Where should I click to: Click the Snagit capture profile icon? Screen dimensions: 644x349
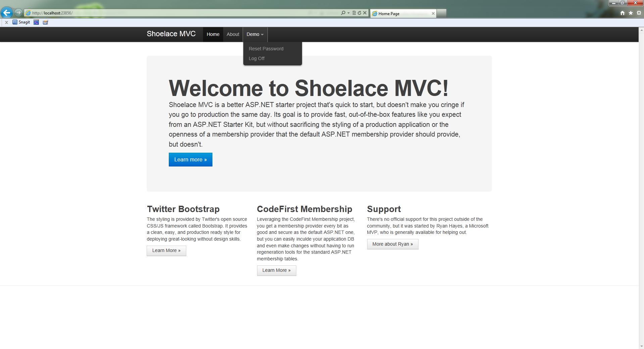[x=45, y=22]
